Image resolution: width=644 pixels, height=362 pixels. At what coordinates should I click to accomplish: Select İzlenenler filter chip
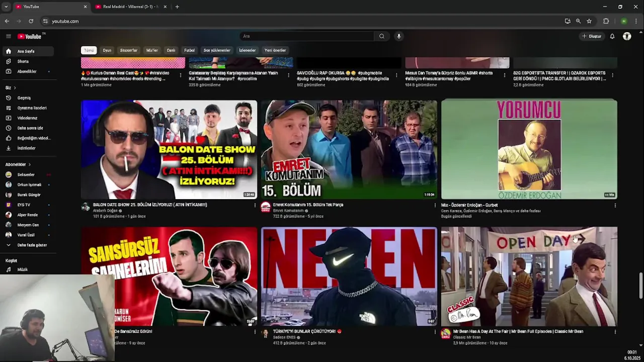click(x=247, y=50)
